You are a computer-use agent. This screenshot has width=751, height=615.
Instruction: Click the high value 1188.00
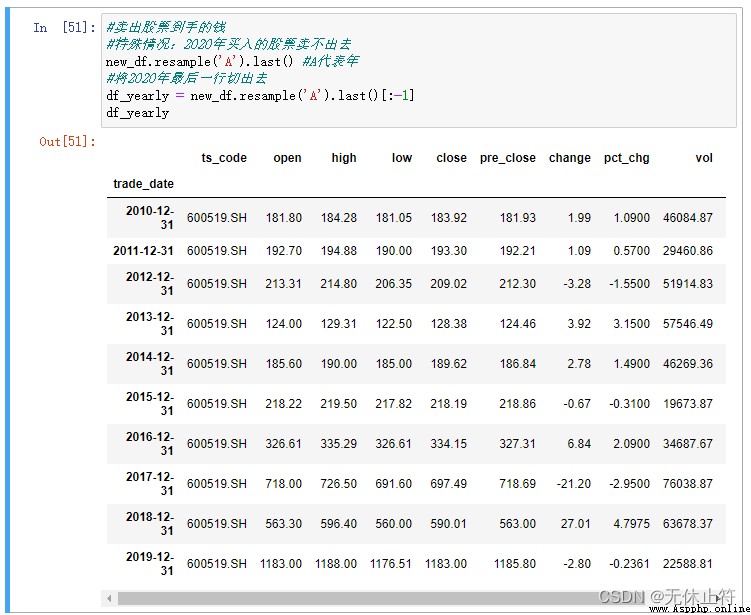336,564
